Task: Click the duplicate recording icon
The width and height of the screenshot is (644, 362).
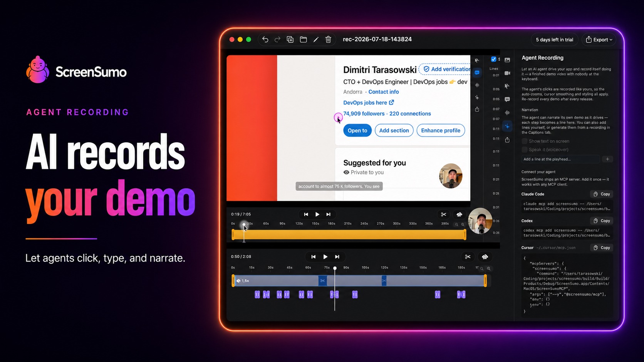Action: [290, 39]
